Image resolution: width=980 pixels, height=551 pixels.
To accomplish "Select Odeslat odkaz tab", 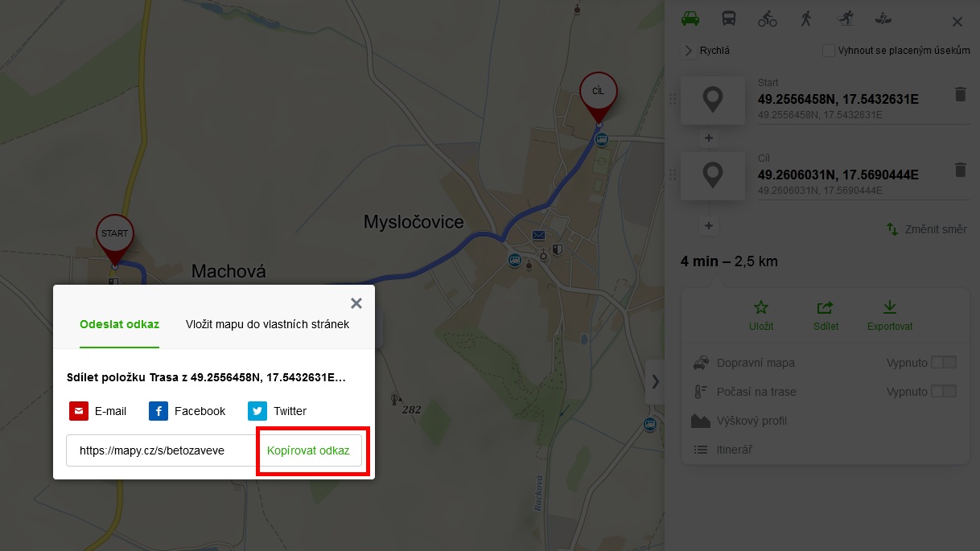I will 119,324.
